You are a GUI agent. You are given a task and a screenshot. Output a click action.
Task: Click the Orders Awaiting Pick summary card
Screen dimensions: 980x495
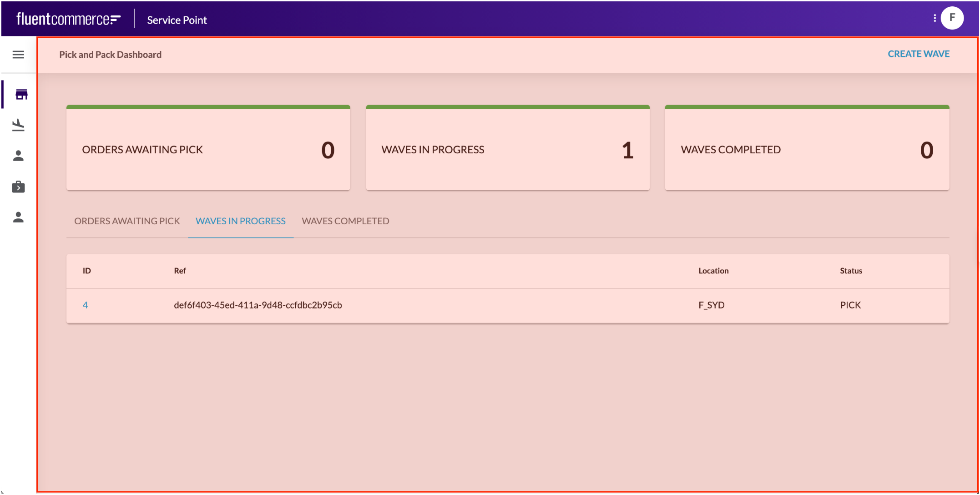pyautogui.click(x=208, y=149)
